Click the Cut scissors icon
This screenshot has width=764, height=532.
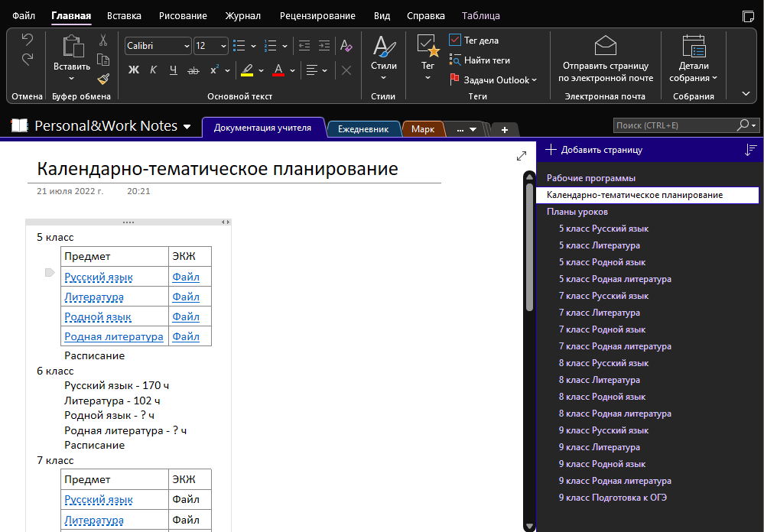click(103, 40)
